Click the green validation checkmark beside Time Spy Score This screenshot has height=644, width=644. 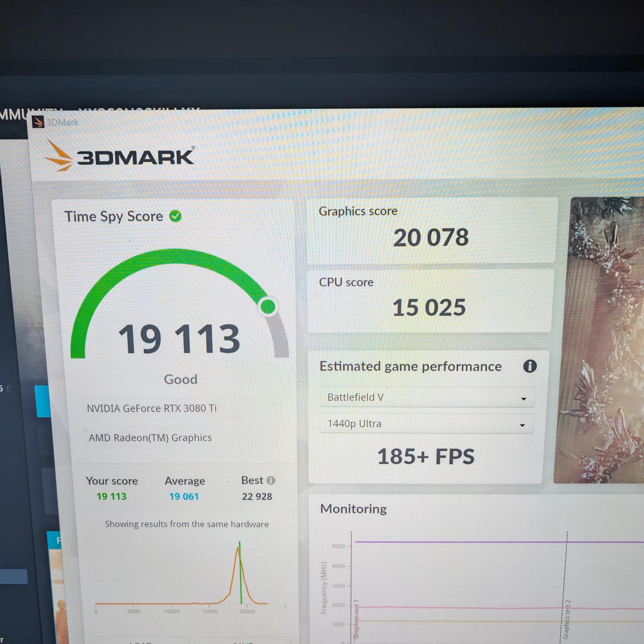click(x=175, y=216)
